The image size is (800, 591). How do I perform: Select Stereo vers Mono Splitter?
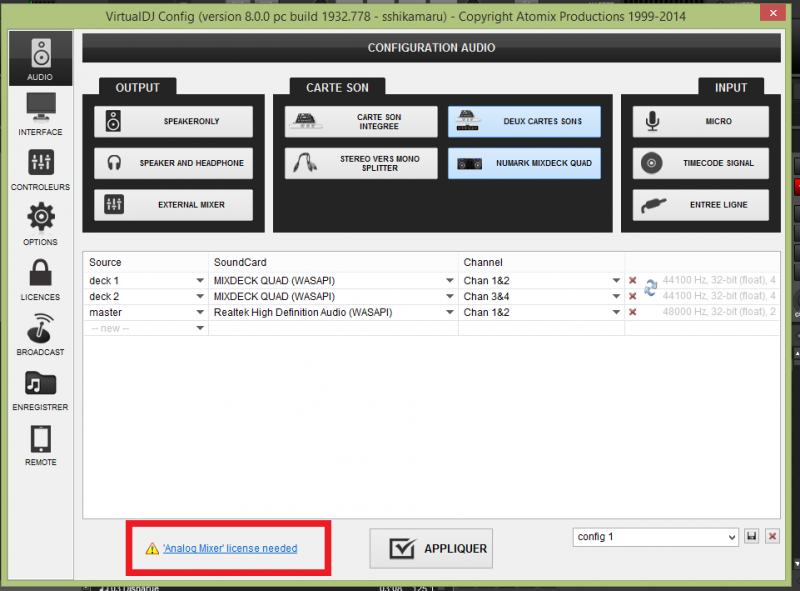pos(361,163)
